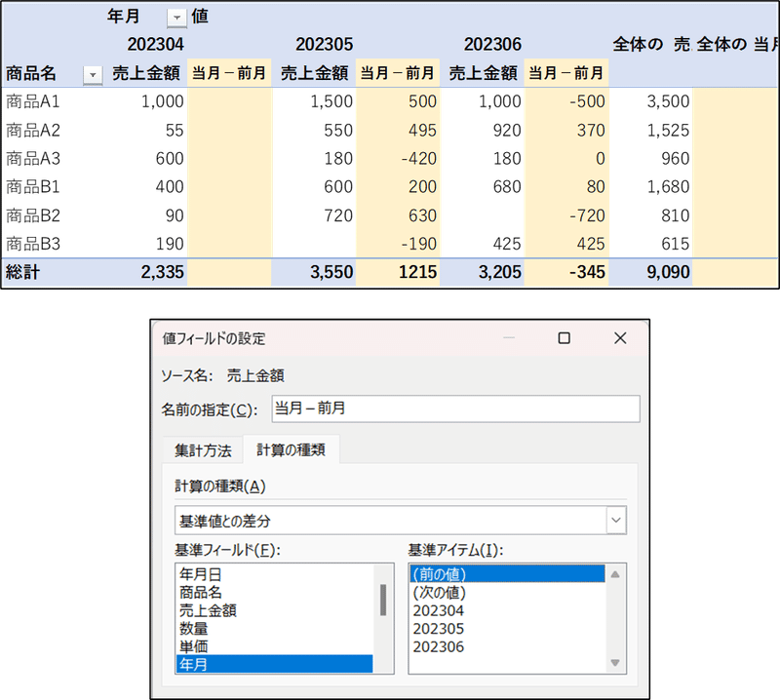
Task: Choose 202304 in the base item list
Action: [x=507, y=610]
